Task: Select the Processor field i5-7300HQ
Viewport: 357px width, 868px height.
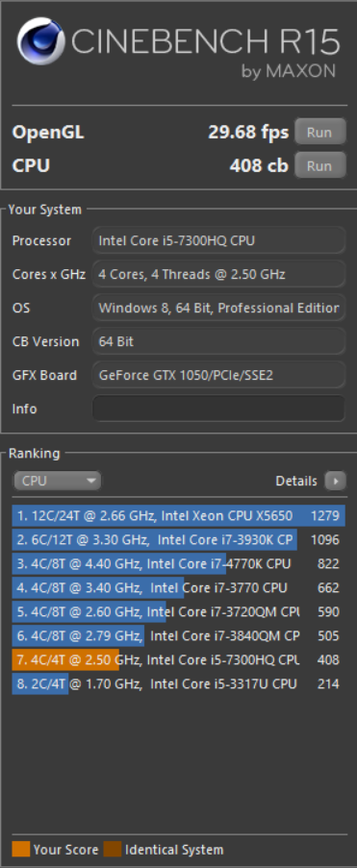Action: click(x=219, y=241)
